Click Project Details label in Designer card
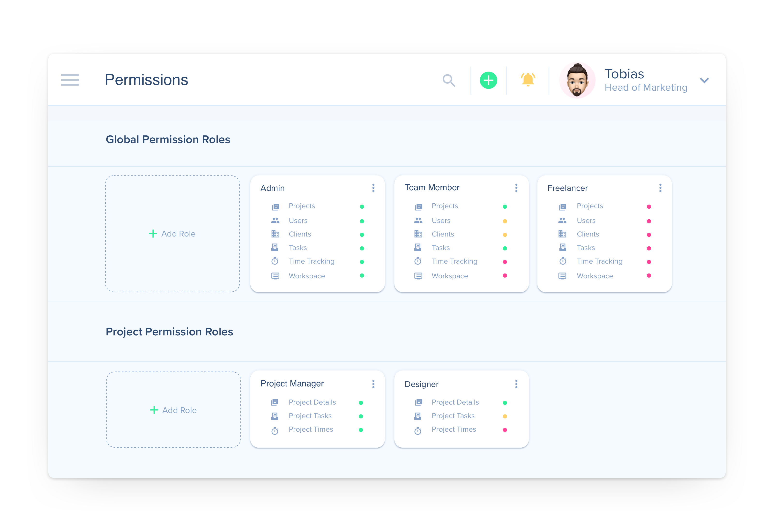 (x=455, y=402)
